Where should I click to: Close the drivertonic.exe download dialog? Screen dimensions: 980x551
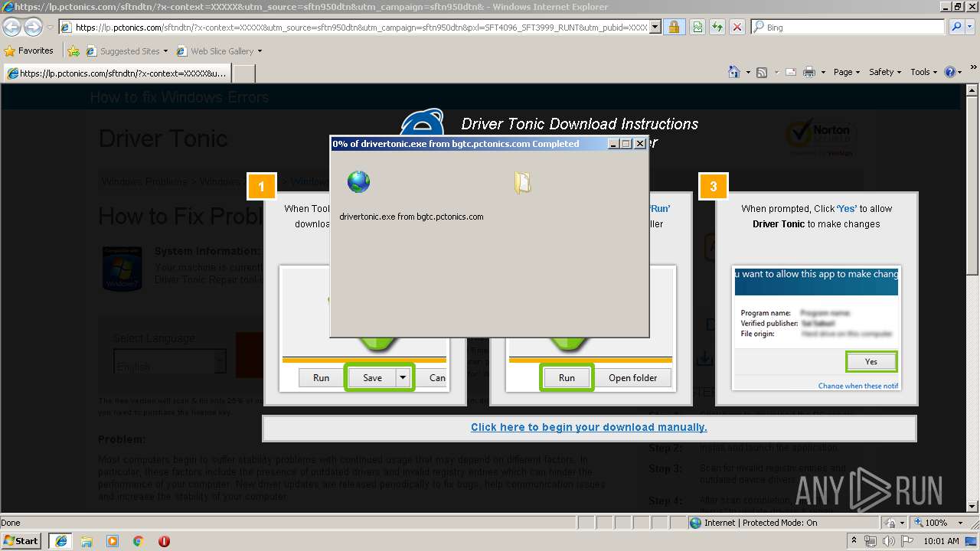tap(640, 144)
